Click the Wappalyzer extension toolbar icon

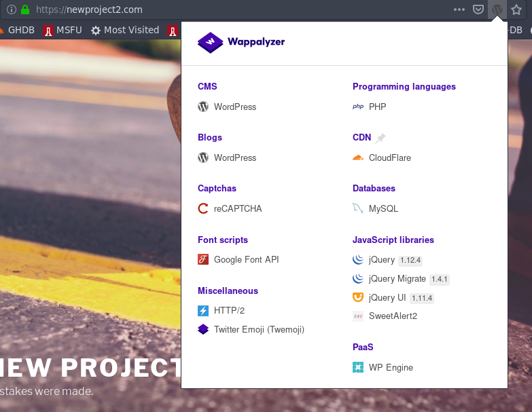tap(497, 10)
